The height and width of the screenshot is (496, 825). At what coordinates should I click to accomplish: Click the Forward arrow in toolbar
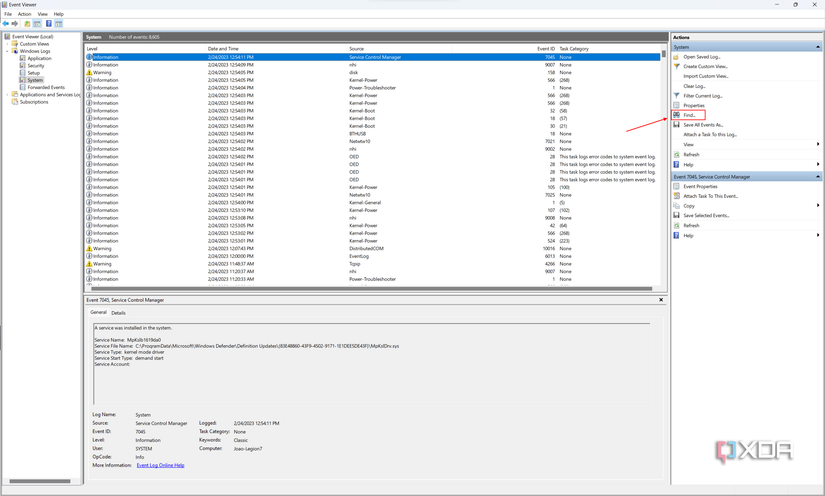click(x=15, y=24)
